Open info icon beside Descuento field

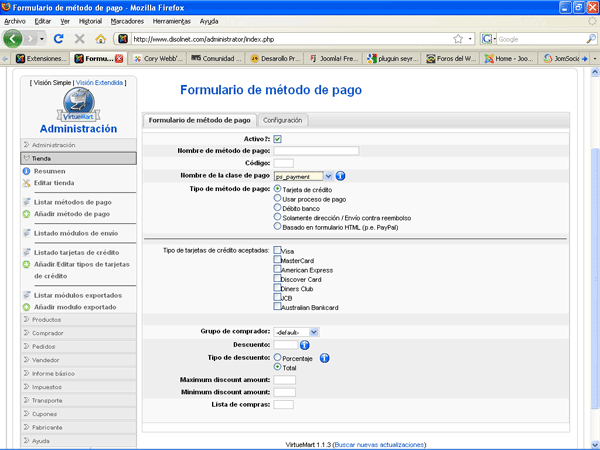[305, 345]
